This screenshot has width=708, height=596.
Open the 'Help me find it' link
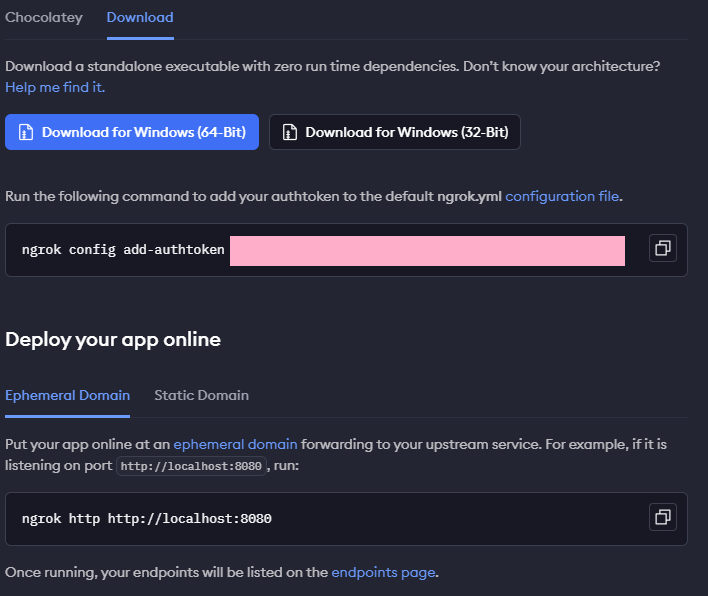point(55,87)
